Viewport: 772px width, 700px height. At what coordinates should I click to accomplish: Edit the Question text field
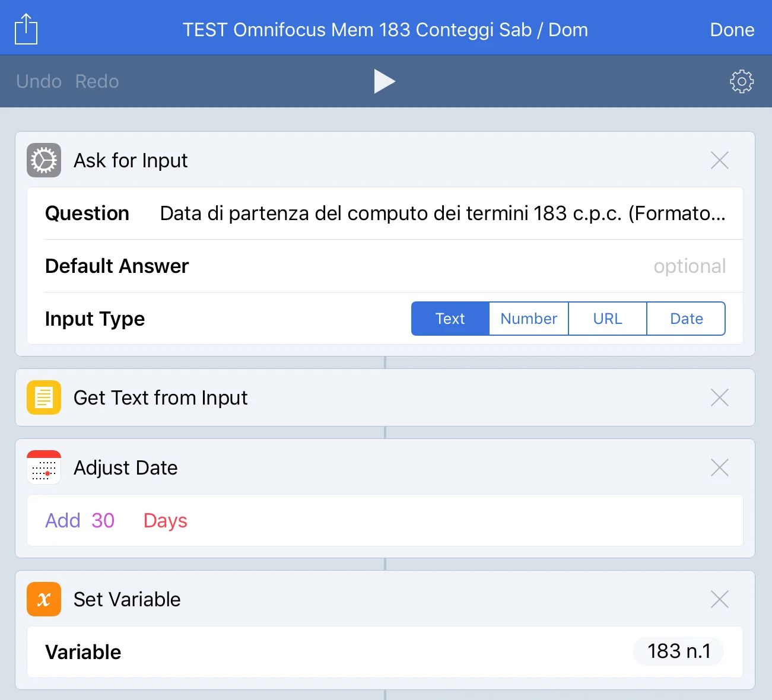click(443, 214)
